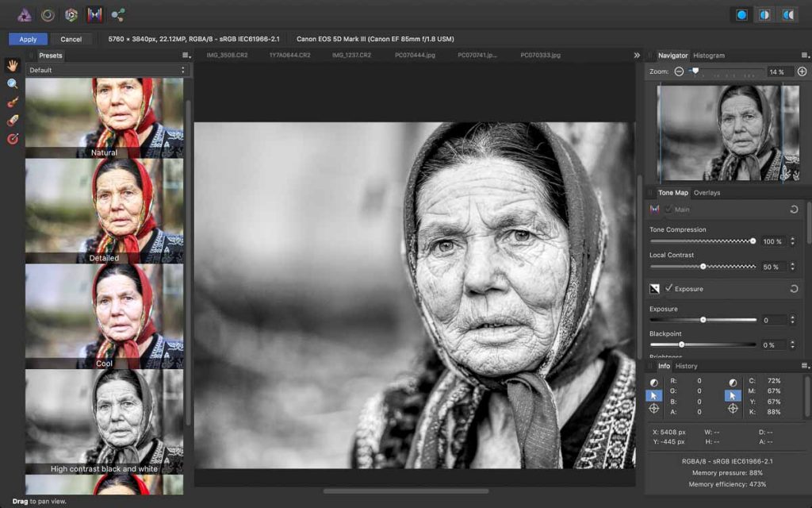Viewport: 812px width, 508px height.
Task: Open the Default presets category dropdown
Action: (106, 70)
